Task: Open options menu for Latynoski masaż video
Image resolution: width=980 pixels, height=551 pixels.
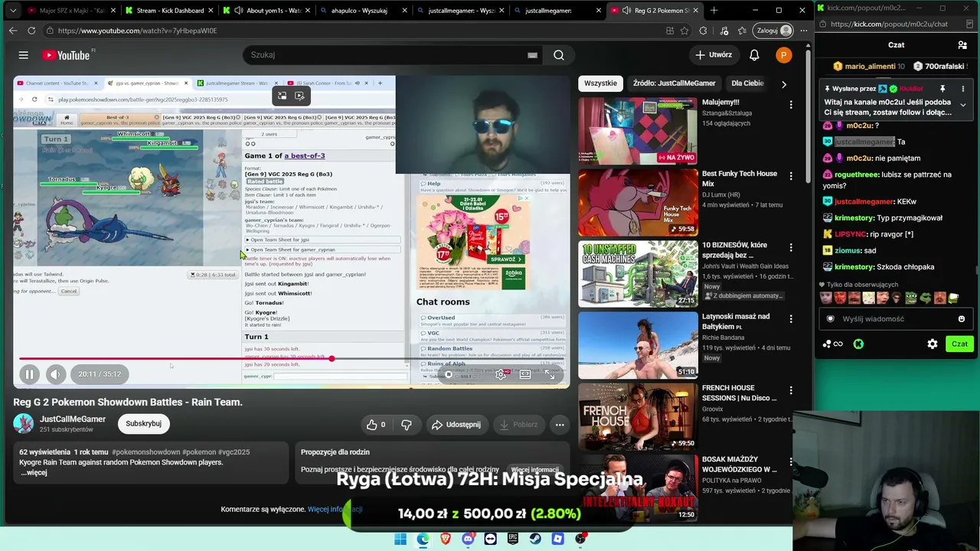Action: 791,319
